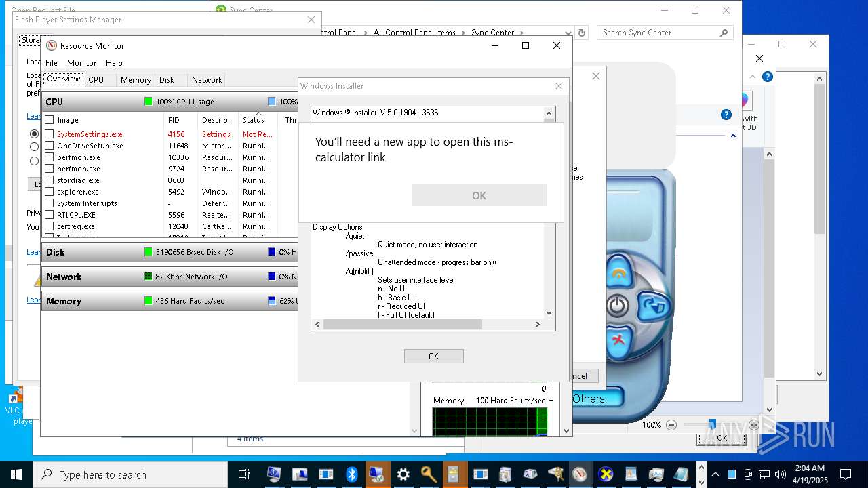Switch to Resource Monitor taskbar icon
868x488 pixels.
[580, 474]
